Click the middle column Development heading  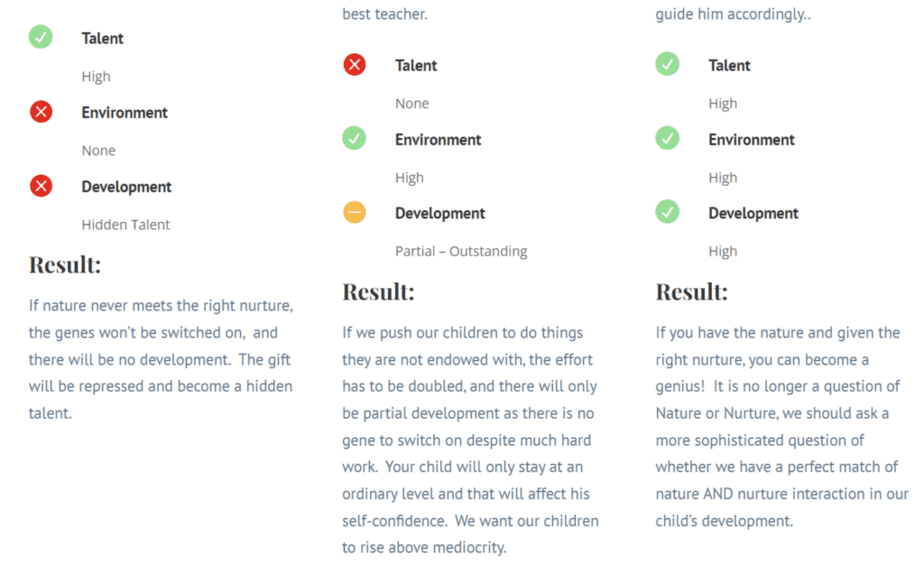440,213
